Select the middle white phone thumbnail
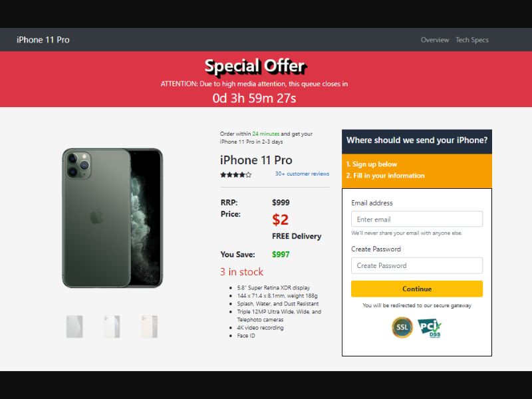 [112, 327]
